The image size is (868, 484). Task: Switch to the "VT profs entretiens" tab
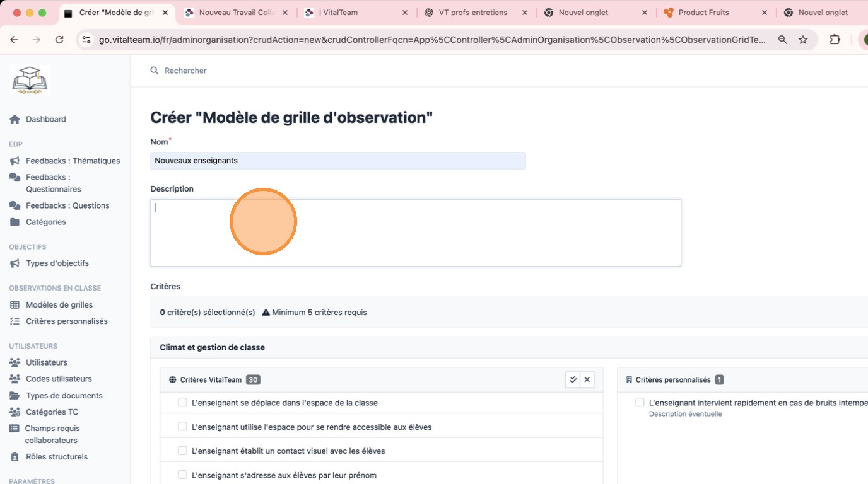point(472,13)
